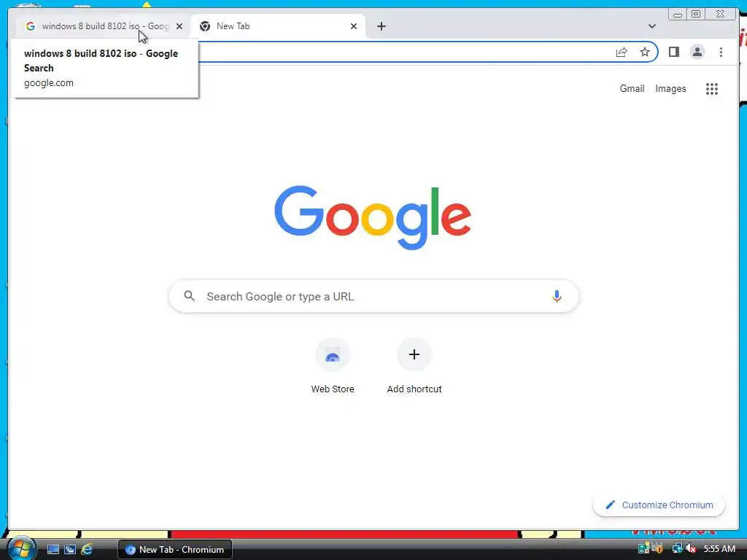Open the Images link
This screenshot has width=747, height=560.
[x=670, y=88]
